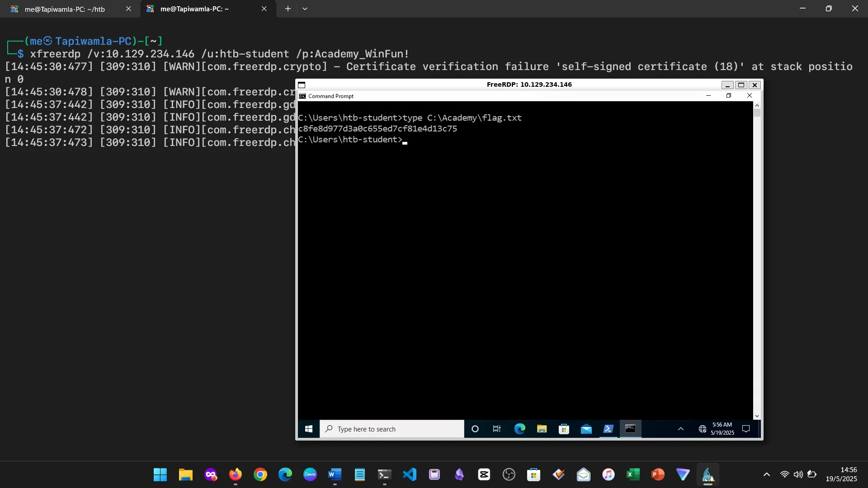
Task: Click Type here to search box
Action: pos(392,429)
